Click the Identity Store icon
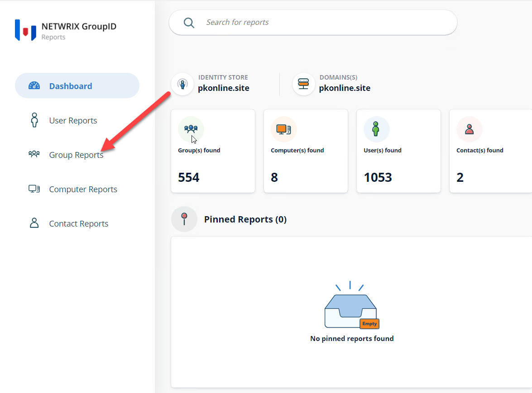Image resolution: width=532 pixels, height=393 pixels. coord(182,84)
